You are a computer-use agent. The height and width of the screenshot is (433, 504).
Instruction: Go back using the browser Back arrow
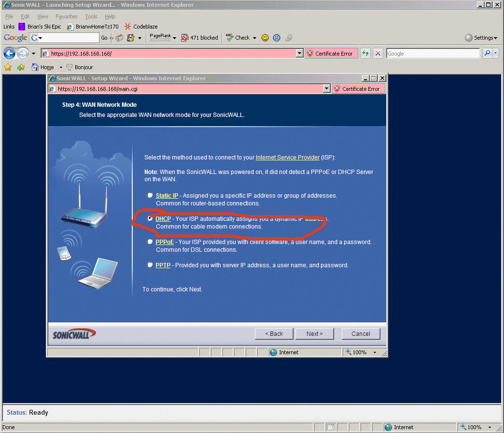click(x=9, y=54)
